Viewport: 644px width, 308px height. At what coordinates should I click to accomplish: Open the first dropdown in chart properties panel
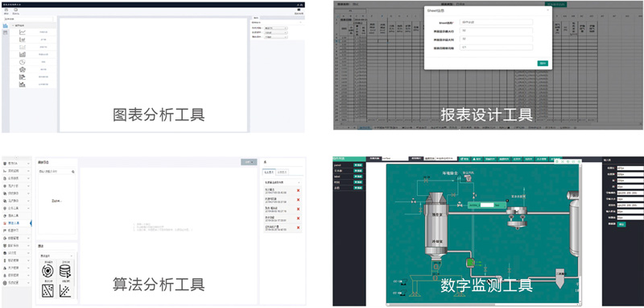click(x=275, y=28)
